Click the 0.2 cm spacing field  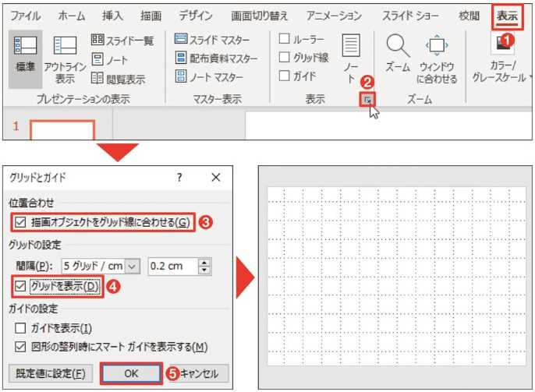click(172, 267)
